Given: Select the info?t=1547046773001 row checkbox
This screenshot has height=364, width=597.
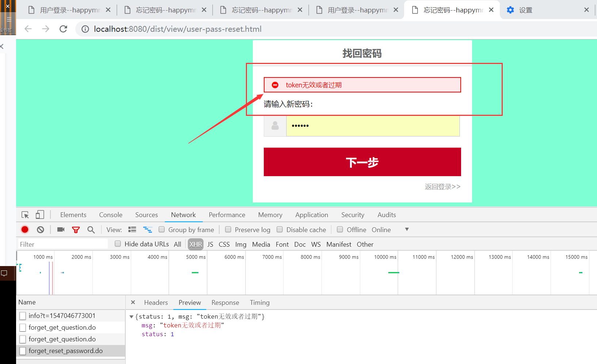Looking at the screenshot, I should coord(23,316).
